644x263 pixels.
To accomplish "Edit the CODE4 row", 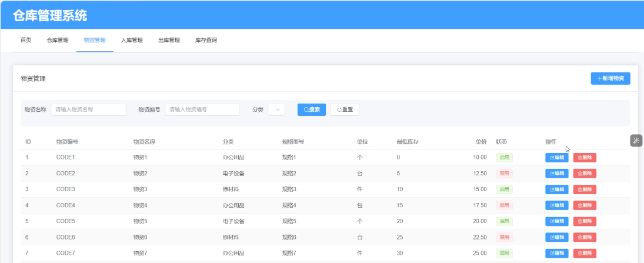I will pos(557,205).
